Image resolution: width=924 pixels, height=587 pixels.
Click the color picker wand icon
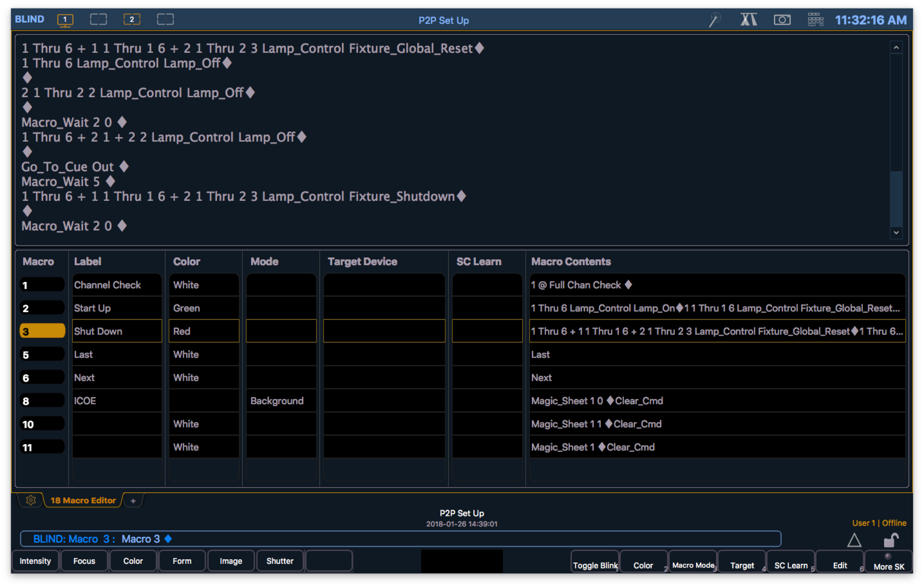point(714,20)
